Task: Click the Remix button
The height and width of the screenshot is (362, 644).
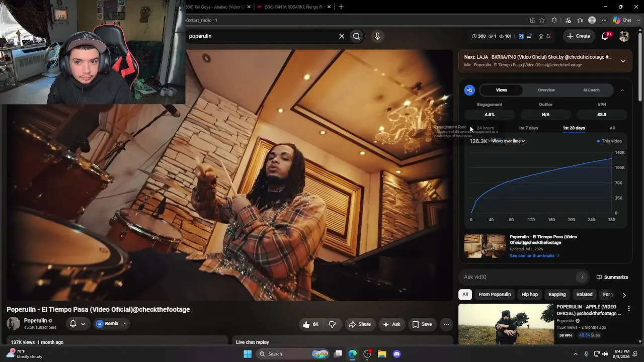Action: 108,324
